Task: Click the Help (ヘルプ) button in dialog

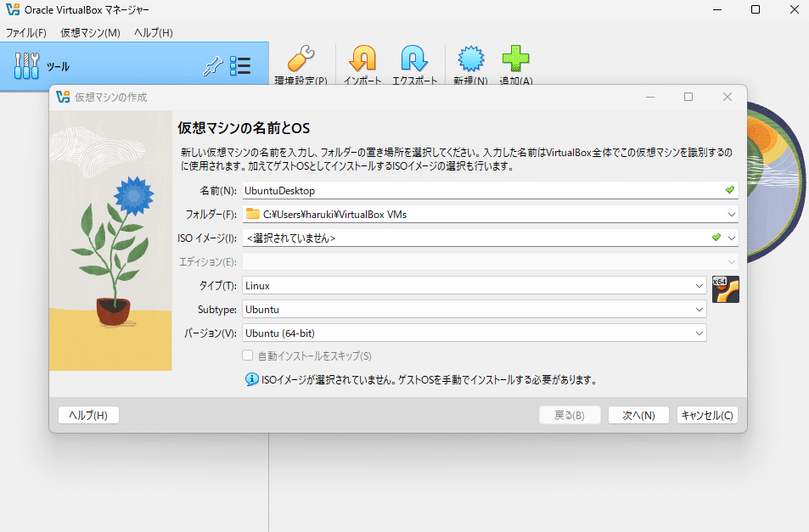Action: [x=88, y=415]
